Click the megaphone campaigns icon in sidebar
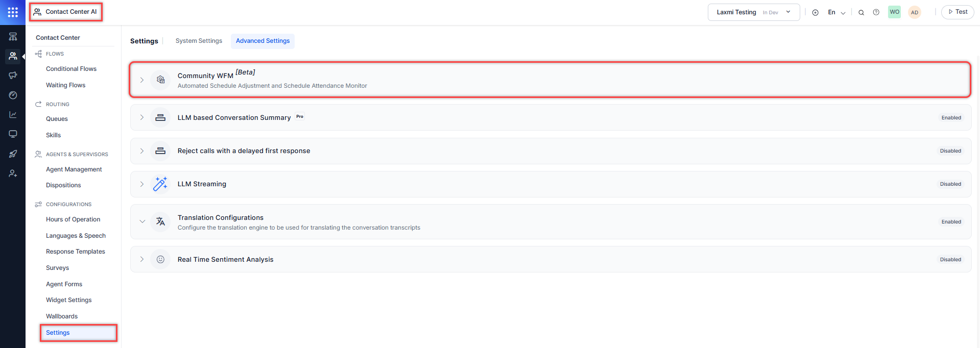Viewport: 980px width, 348px height. [13, 76]
